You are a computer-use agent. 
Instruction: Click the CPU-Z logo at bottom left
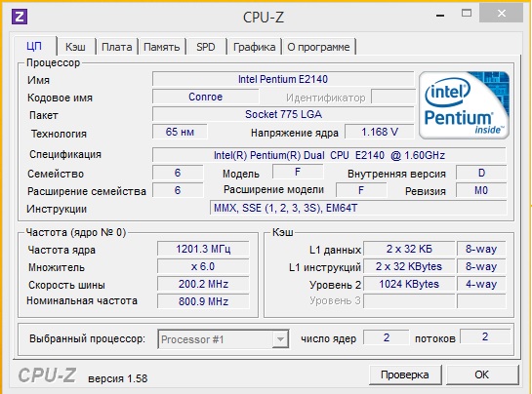47,375
